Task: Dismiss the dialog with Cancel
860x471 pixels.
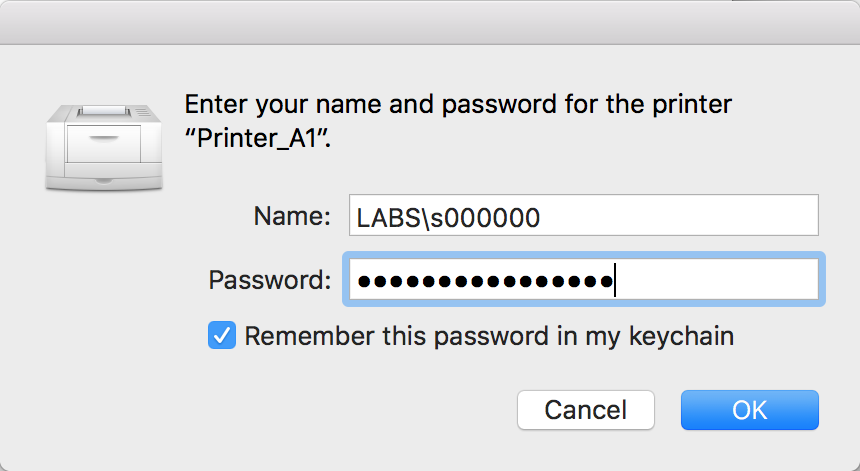Action: pyautogui.click(x=586, y=410)
